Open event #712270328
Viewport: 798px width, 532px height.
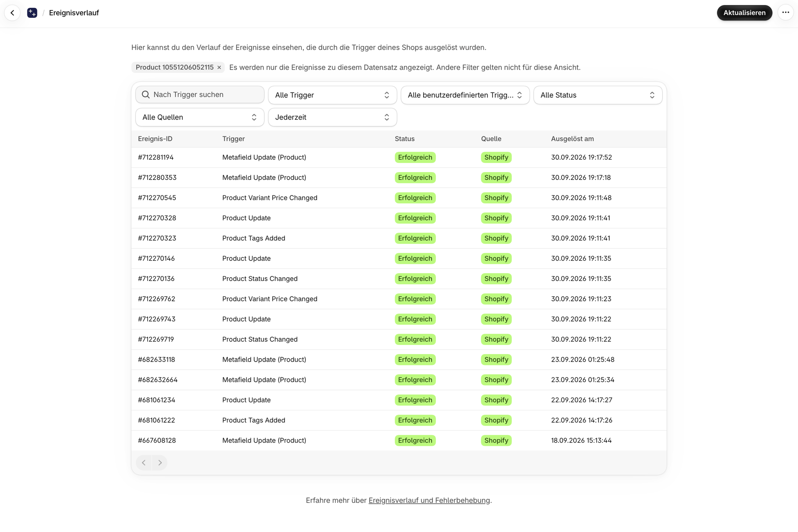click(x=399, y=218)
